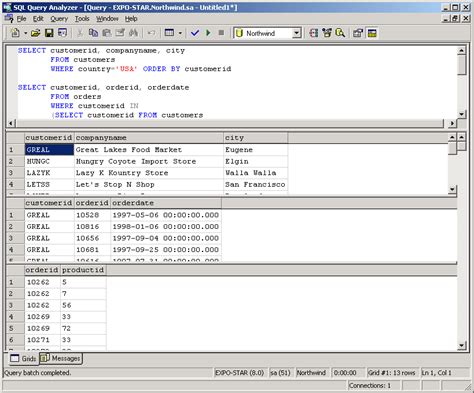The image size is (474, 393).
Task: Switch to the Grids tab
Action: pos(23,358)
